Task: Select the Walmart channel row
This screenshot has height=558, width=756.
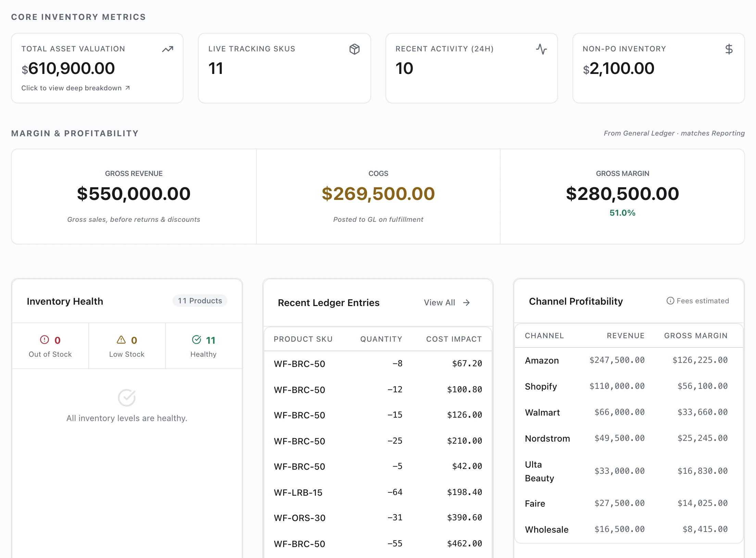Action: click(629, 412)
